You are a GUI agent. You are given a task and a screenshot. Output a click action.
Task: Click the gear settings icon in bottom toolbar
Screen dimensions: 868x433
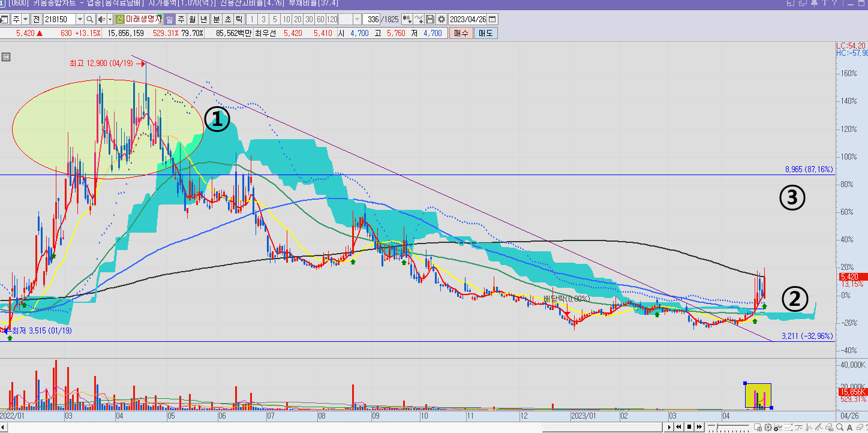click(x=768, y=427)
